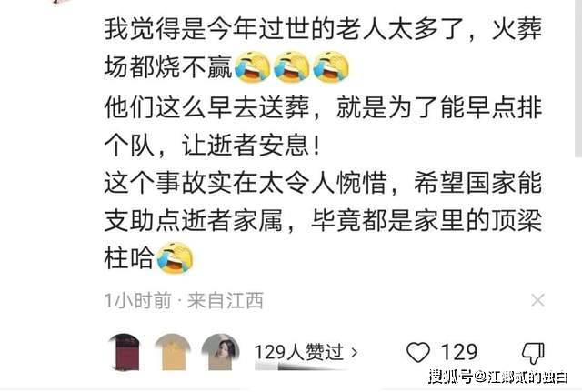Tap the thumbs-down dislike icon
Screen dimensions: 582x392
coord(533,353)
